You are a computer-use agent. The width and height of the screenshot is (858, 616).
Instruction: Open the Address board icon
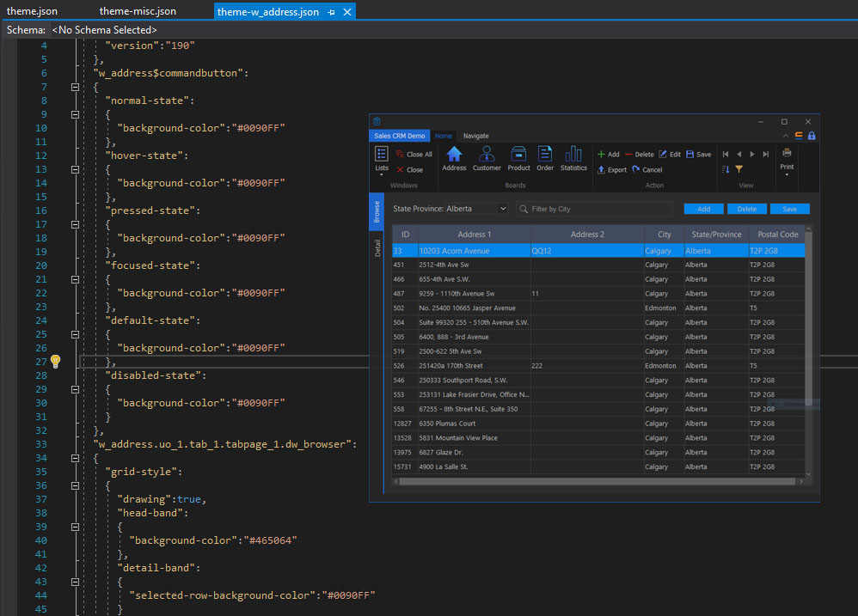tap(454, 155)
